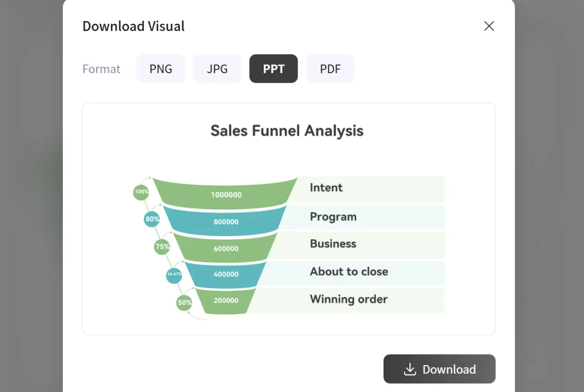Click the green 1000000 funnel segment

[x=226, y=194]
